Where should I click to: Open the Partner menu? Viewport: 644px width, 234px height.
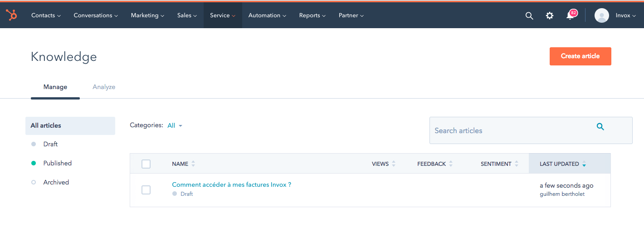coord(351,15)
